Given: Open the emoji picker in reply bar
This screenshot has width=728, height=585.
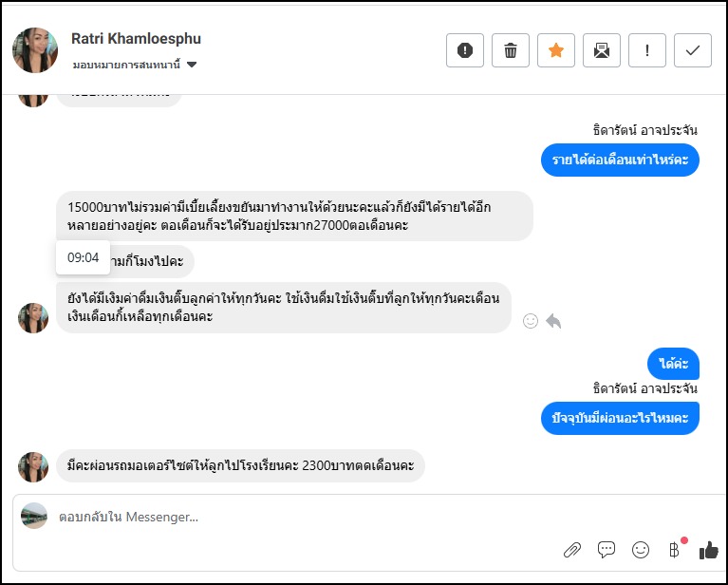Looking at the screenshot, I should [641, 549].
